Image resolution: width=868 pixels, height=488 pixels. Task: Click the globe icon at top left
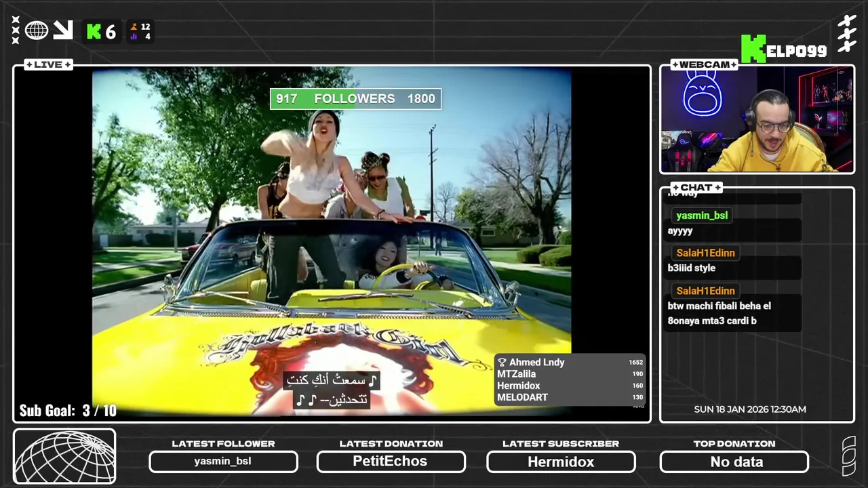pyautogui.click(x=37, y=30)
